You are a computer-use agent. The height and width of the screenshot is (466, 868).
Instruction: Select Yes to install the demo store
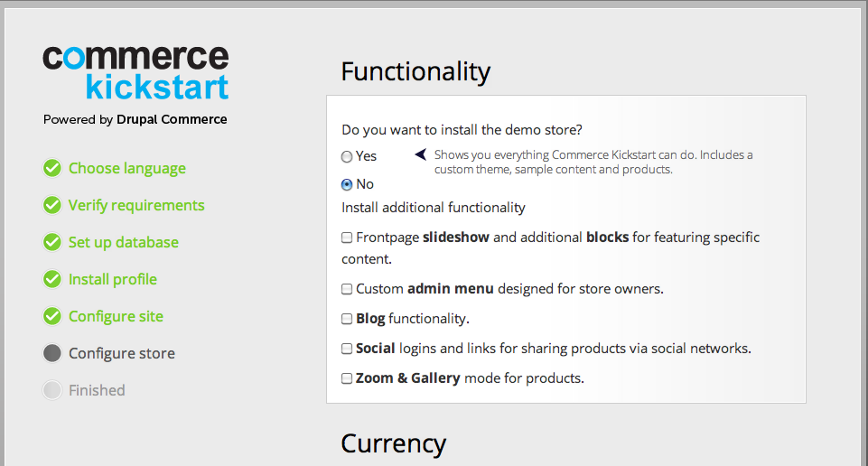coord(347,156)
